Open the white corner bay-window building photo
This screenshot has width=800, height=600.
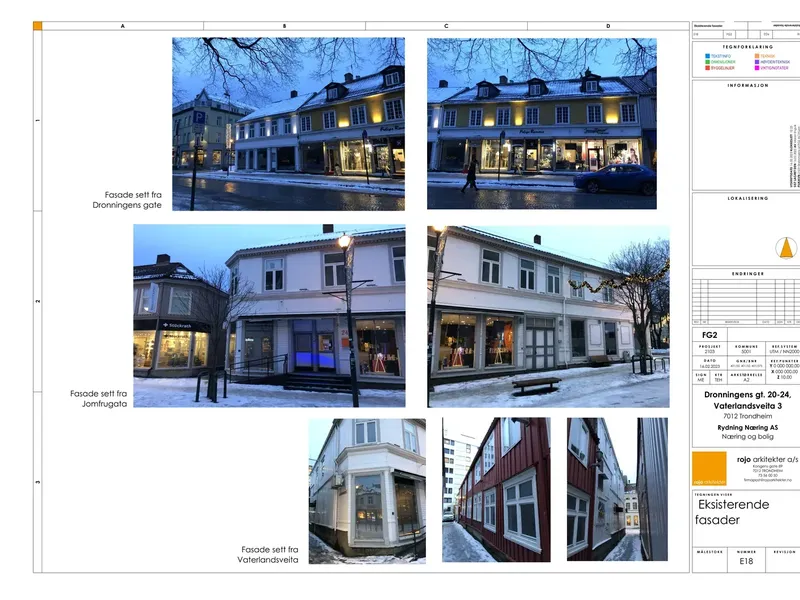coord(367,491)
